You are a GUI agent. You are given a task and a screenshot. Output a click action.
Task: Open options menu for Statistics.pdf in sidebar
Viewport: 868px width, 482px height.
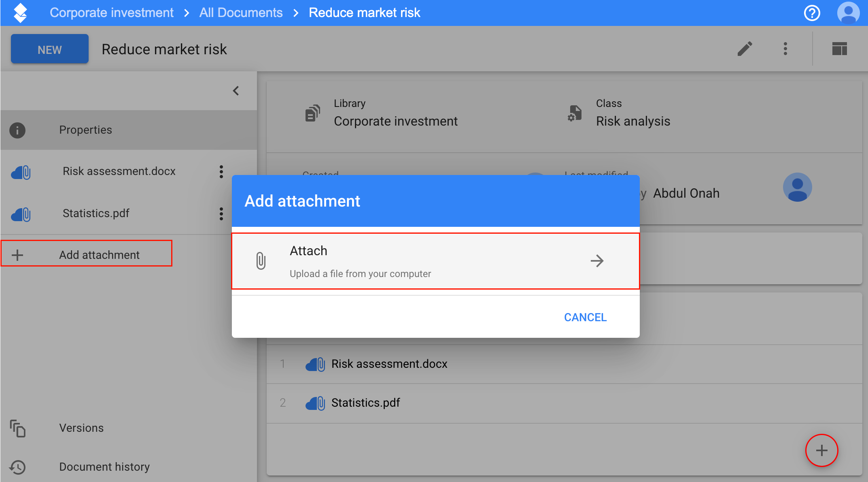point(221,214)
